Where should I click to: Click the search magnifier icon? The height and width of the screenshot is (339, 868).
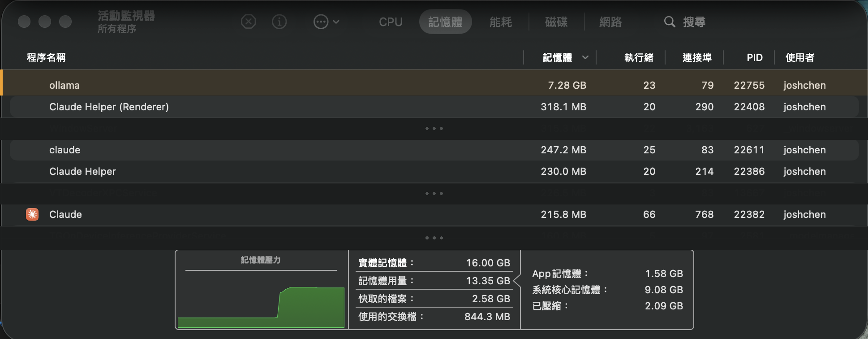670,22
